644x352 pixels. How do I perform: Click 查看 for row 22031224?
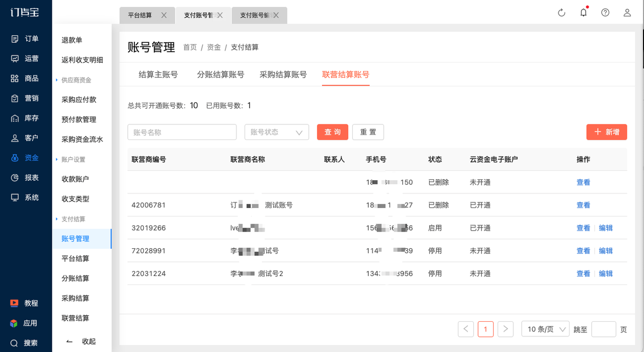point(583,273)
